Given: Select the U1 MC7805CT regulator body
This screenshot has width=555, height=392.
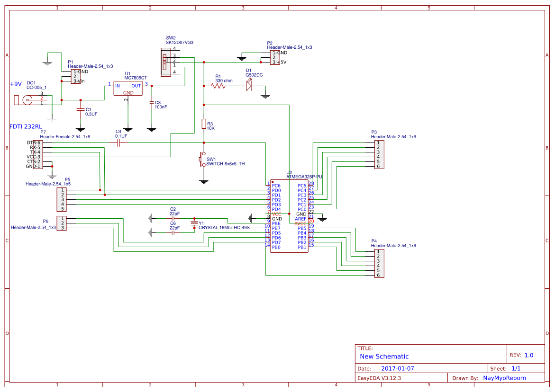Looking at the screenshot, I should 128,89.
